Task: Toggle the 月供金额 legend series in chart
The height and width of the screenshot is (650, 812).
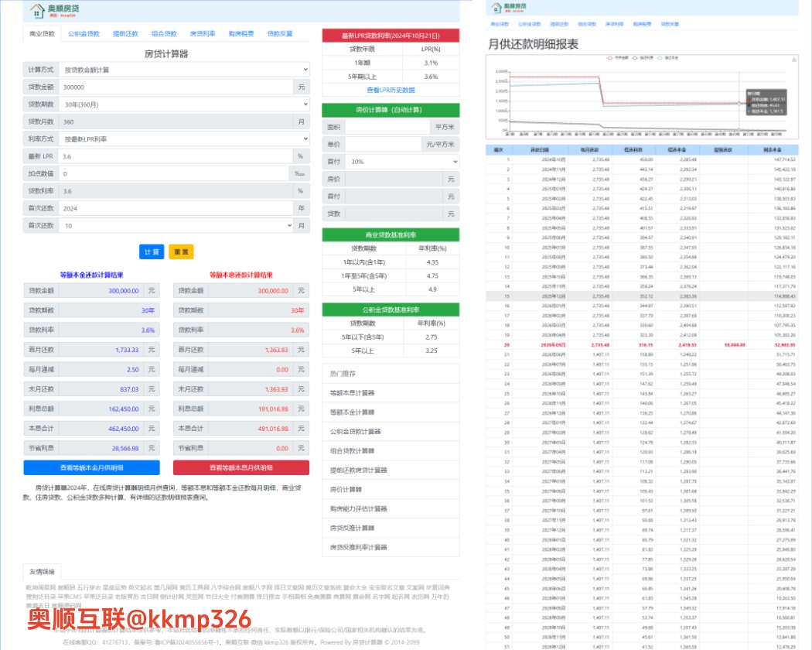Action: (x=621, y=57)
